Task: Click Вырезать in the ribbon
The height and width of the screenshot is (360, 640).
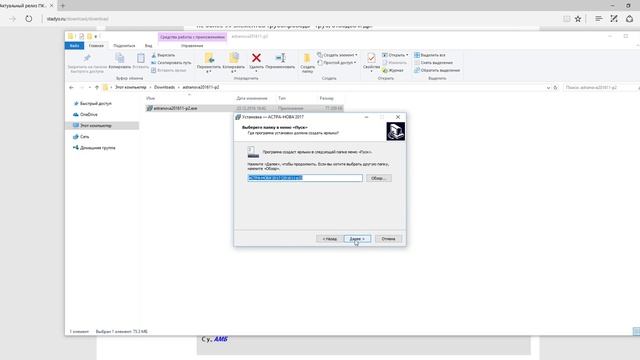Action: click(163, 55)
